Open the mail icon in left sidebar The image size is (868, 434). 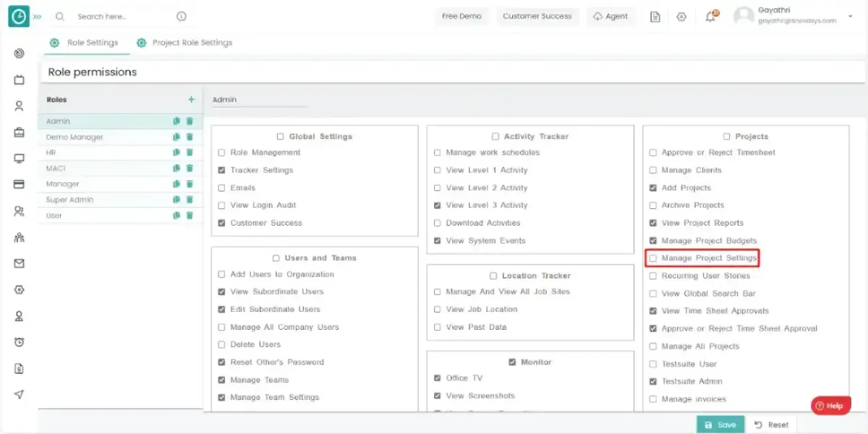click(20, 263)
